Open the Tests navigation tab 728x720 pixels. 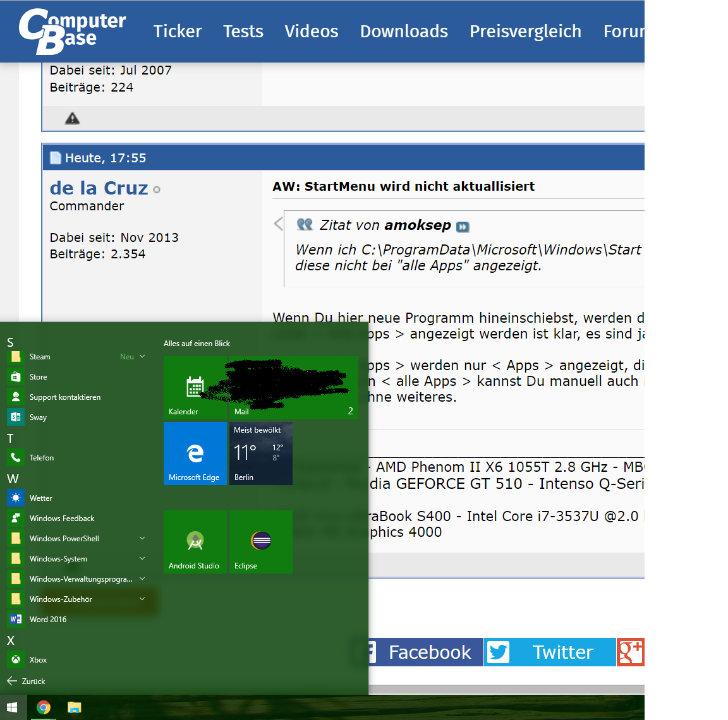tap(243, 32)
